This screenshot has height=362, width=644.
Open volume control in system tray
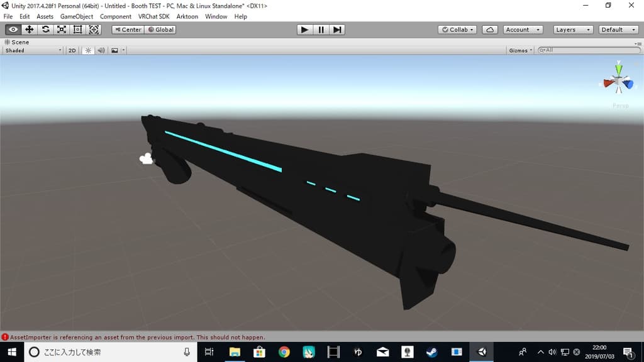pyautogui.click(x=552, y=352)
